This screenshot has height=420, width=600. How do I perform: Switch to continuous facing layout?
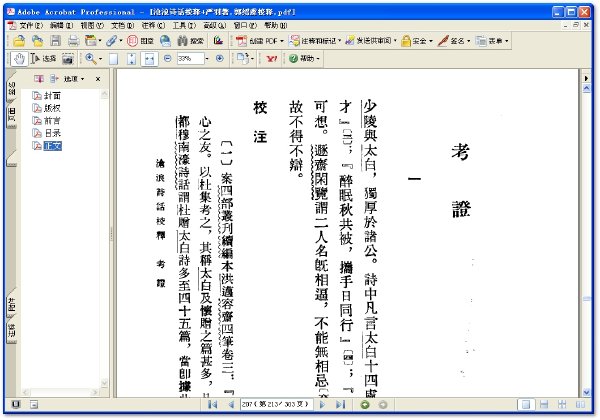tap(562, 404)
